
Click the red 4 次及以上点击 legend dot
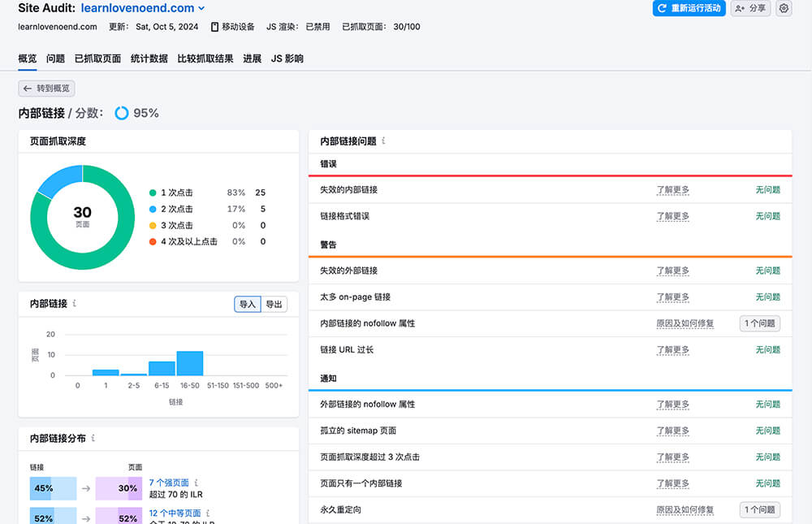click(x=153, y=241)
